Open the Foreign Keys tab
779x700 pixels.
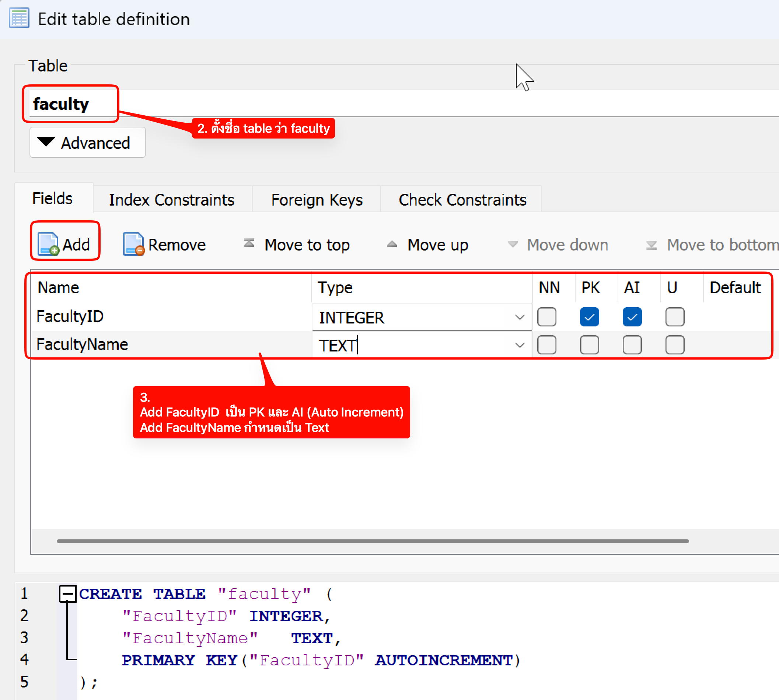[316, 200]
